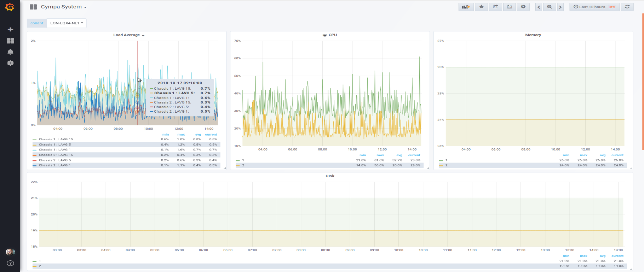Sort CPU legend by max
This screenshot has width=644, height=272.
(x=380, y=155)
